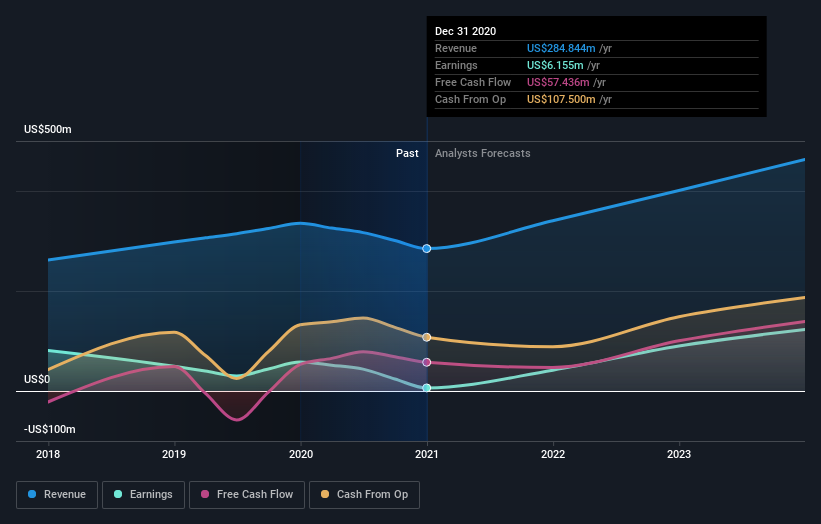Click the Revenue label in tooltip
Viewport: 821px width, 524px height.
click(x=456, y=48)
